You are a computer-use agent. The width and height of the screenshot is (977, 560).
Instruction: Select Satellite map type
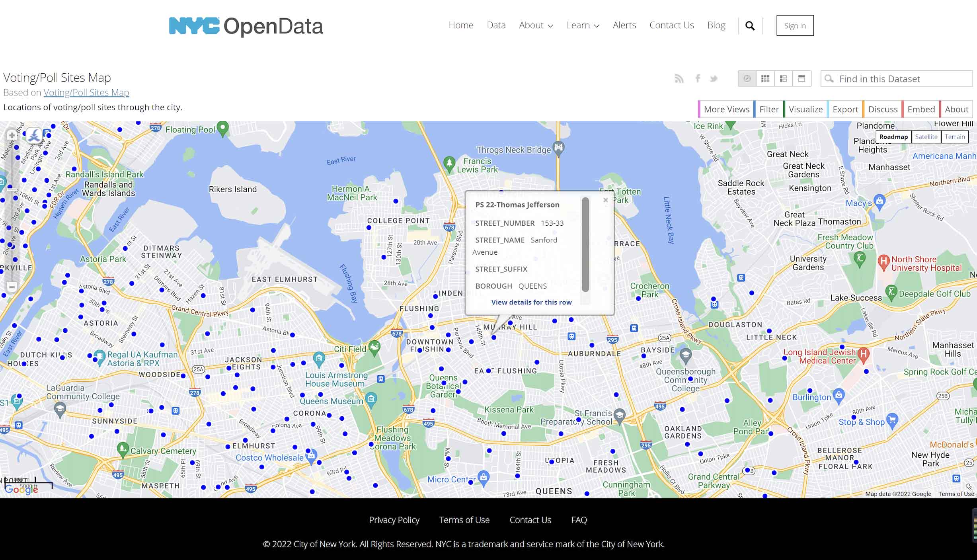[x=926, y=137]
